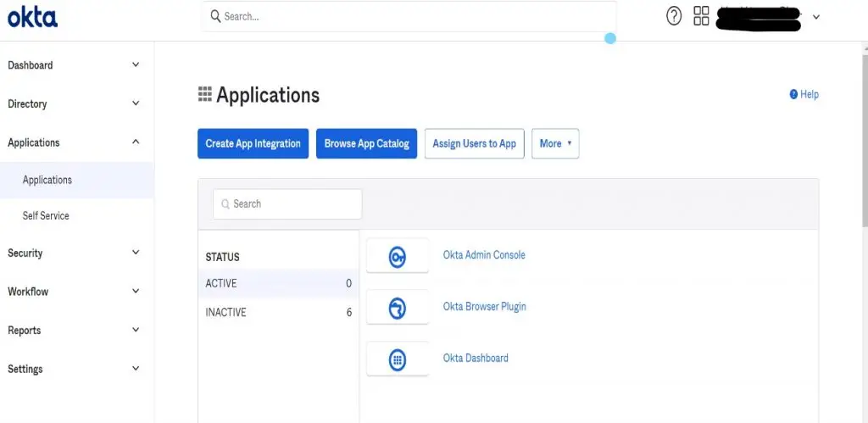
Task: Filter by ACTIVE status
Action: coord(278,283)
